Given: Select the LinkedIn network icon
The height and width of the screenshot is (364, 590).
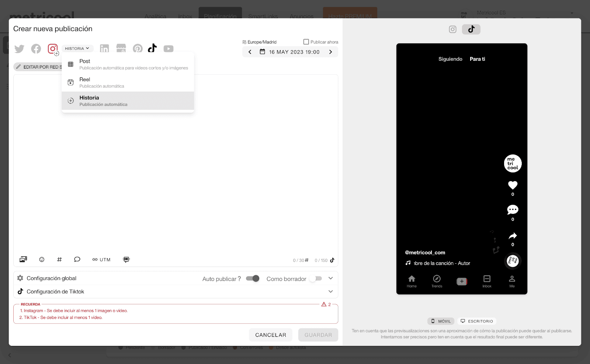Looking at the screenshot, I should 104,49.
